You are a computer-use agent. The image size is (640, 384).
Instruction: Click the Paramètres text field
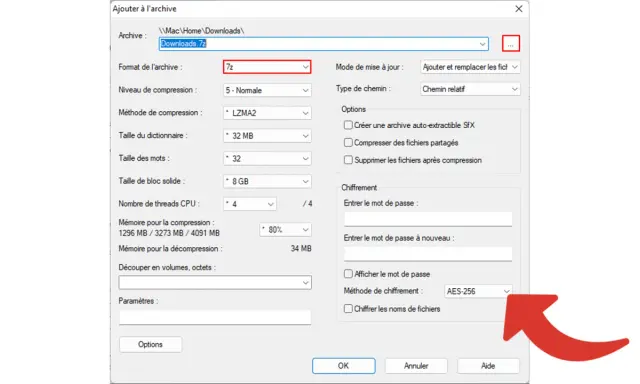coord(215,317)
